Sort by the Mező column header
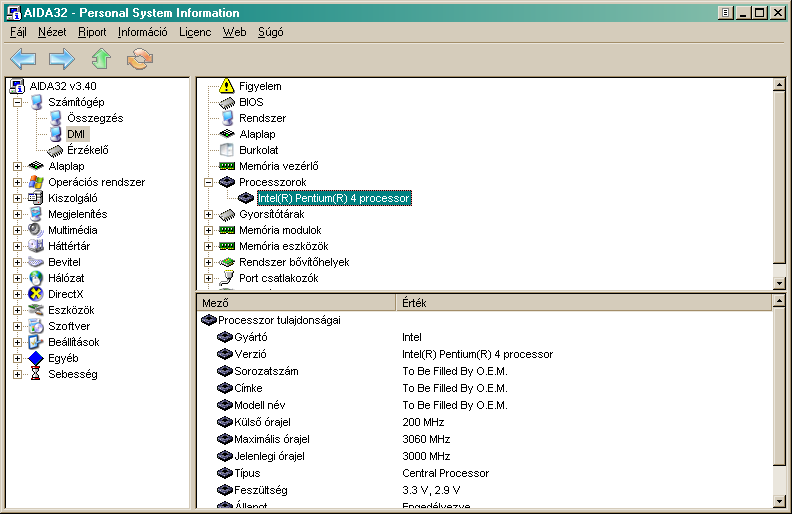 (296, 303)
